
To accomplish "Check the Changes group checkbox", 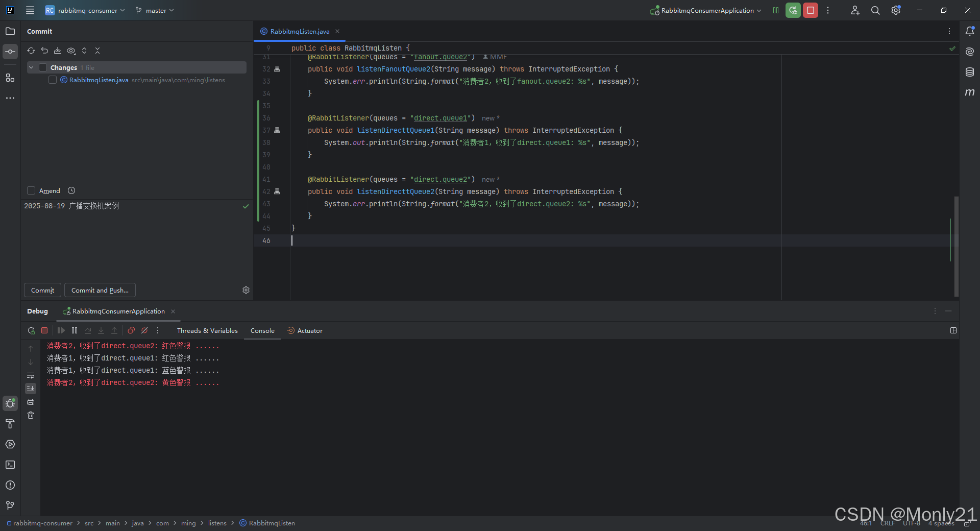I will pos(43,67).
